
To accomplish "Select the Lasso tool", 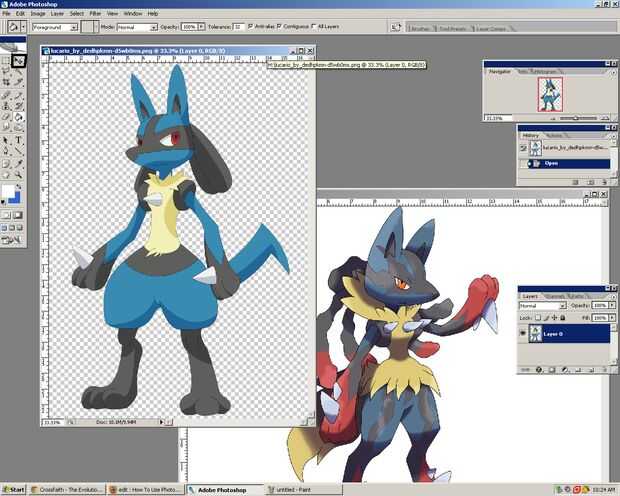I will click(x=6, y=72).
